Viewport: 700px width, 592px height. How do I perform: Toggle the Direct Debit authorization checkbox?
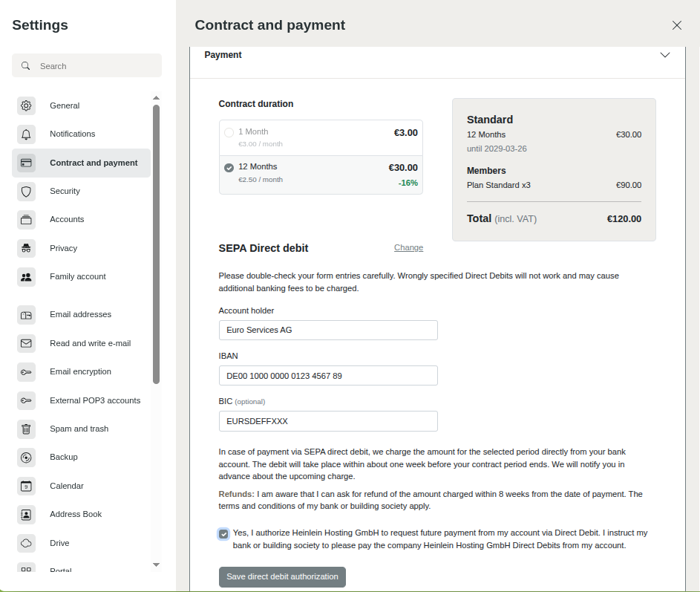coord(223,534)
